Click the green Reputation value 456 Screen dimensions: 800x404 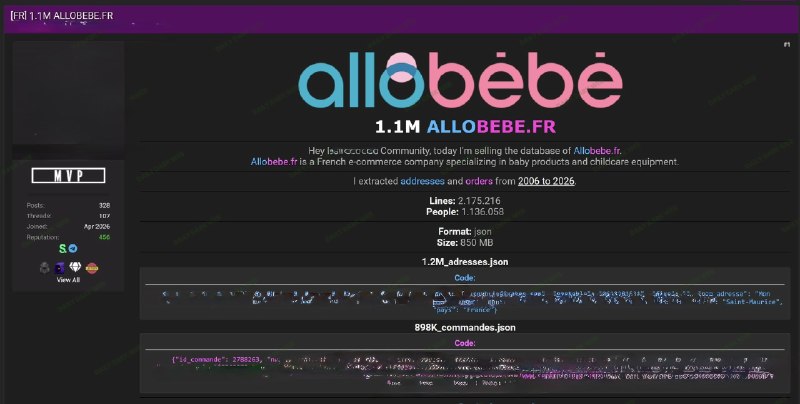pos(105,237)
